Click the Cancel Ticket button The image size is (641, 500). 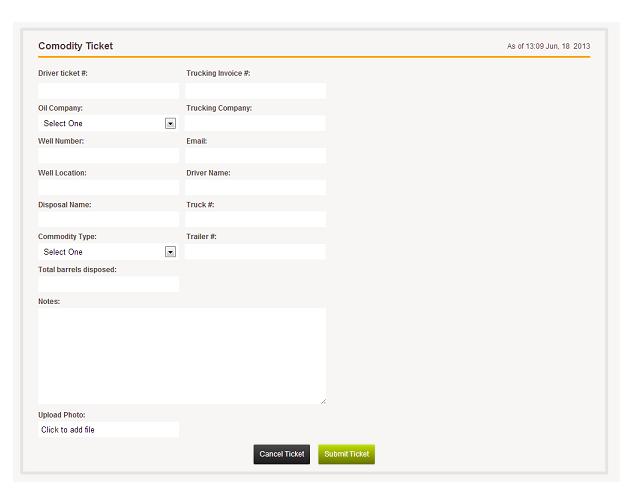pyautogui.click(x=282, y=454)
